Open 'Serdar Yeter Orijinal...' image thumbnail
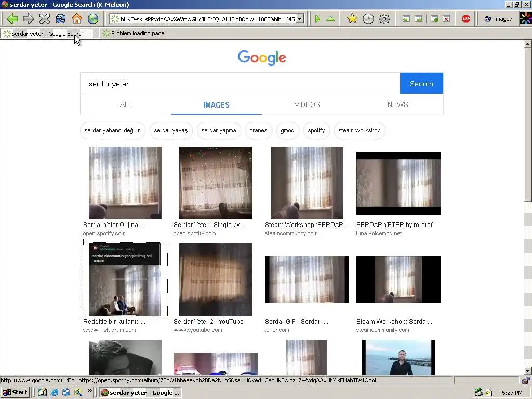The height and width of the screenshot is (399, 532). [125, 182]
